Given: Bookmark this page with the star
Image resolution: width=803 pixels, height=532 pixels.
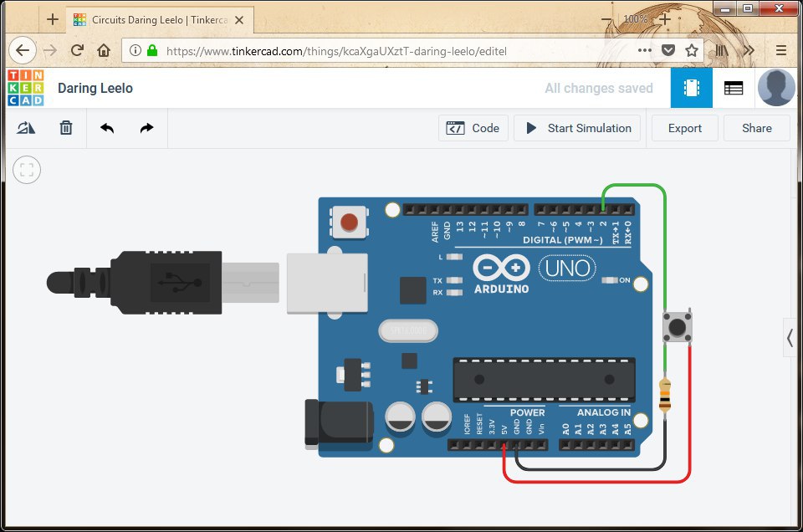Looking at the screenshot, I should pyautogui.click(x=692, y=50).
